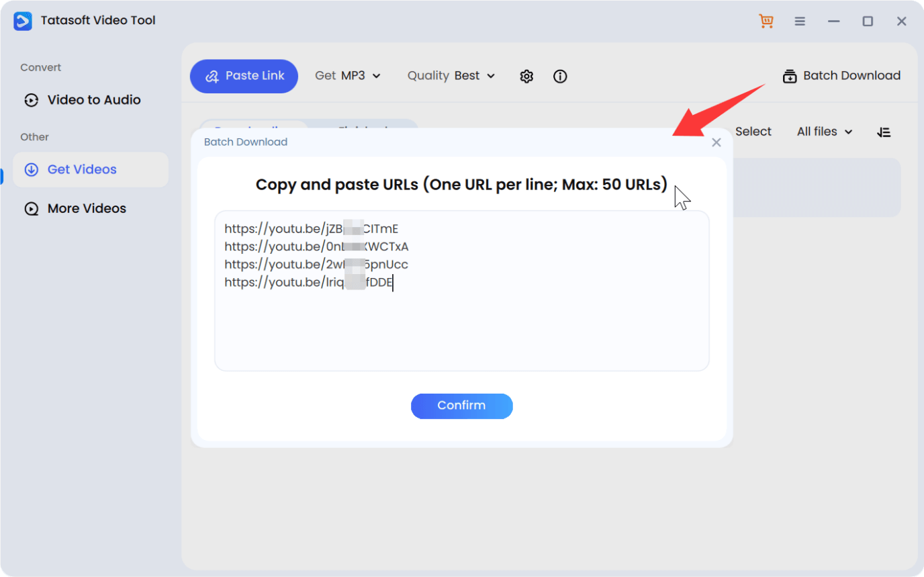
Task: Click the Select link above the file list
Action: (753, 132)
